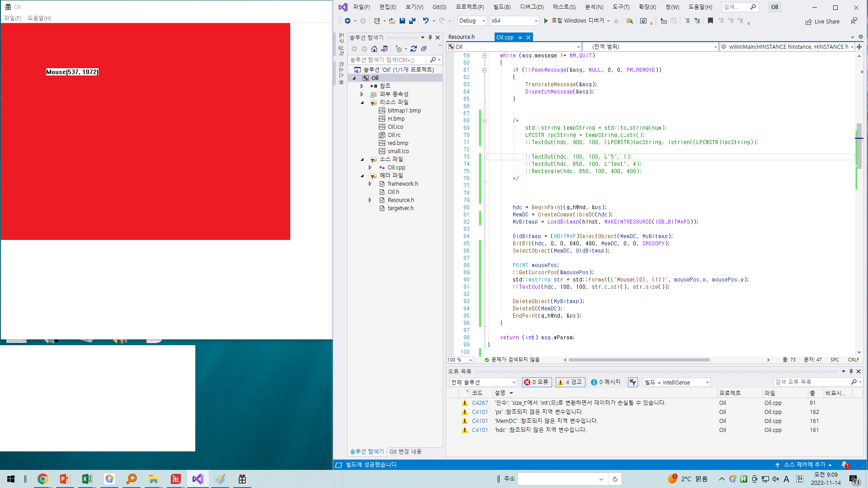Click the editor window settings gear icon
The width and height of the screenshot is (868, 488).
(x=860, y=37)
